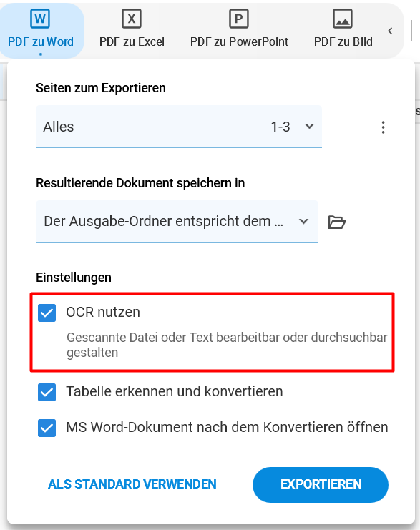Click the PDF zu Excel icon
The height and width of the screenshot is (530, 420).
pos(132,19)
